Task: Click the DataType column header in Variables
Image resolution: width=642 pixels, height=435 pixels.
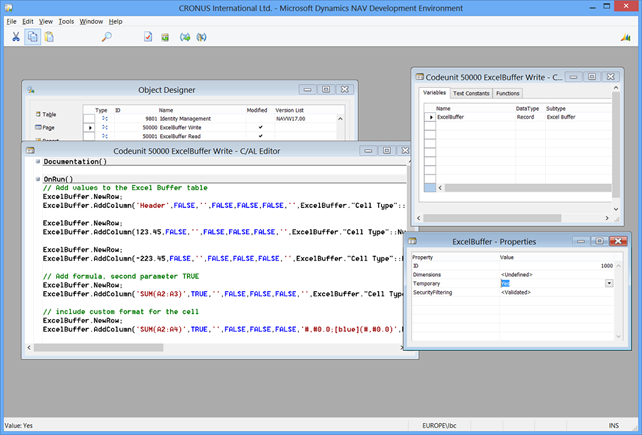Action: pyautogui.click(x=528, y=108)
